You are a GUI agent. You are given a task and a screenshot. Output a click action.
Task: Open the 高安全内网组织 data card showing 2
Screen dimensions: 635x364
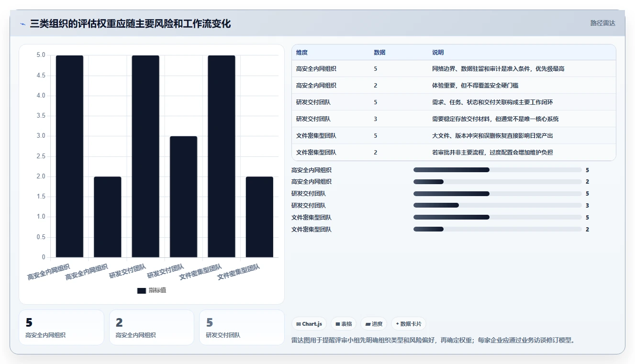(x=152, y=327)
